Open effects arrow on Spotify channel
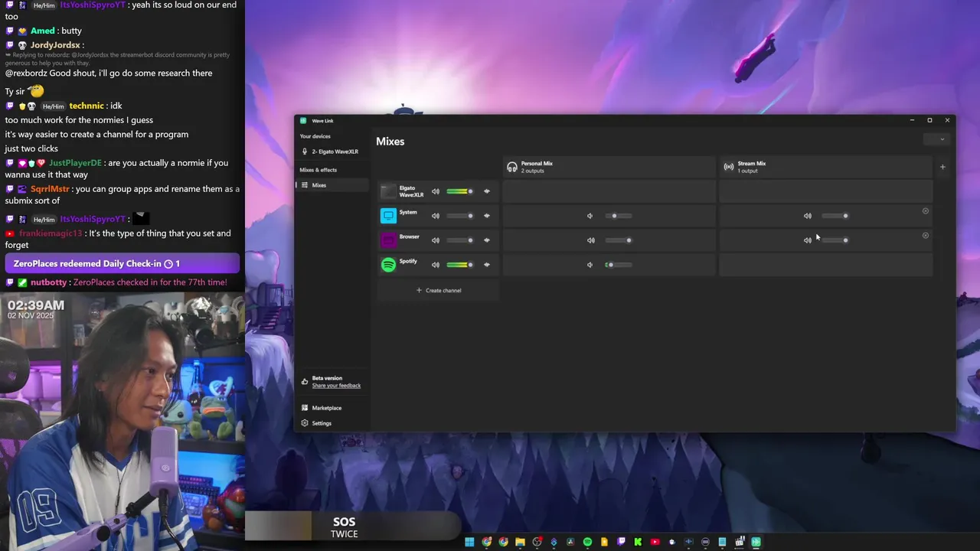This screenshot has width=980, height=551. tap(487, 265)
